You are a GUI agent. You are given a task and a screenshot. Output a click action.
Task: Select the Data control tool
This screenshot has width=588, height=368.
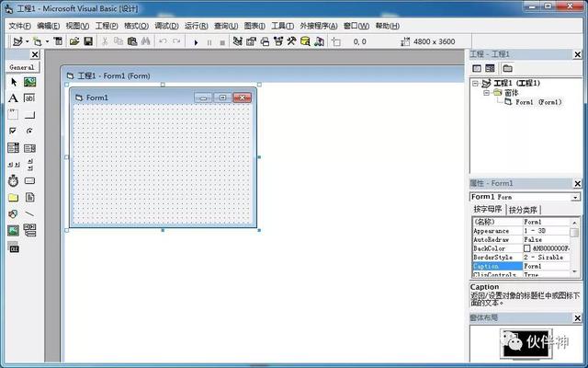click(x=29, y=230)
